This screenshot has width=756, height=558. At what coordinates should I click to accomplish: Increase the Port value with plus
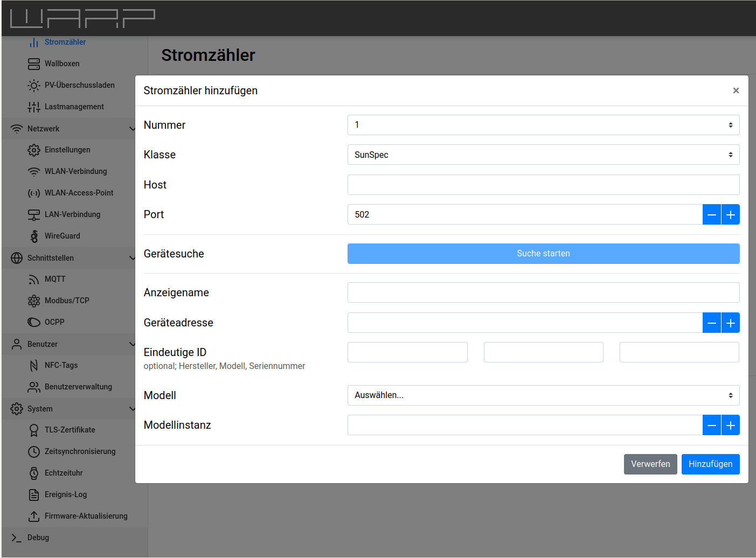pyautogui.click(x=730, y=215)
